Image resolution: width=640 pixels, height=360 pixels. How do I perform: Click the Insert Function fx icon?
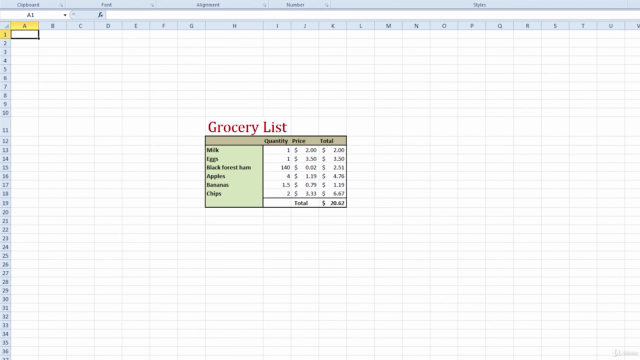pos(100,15)
